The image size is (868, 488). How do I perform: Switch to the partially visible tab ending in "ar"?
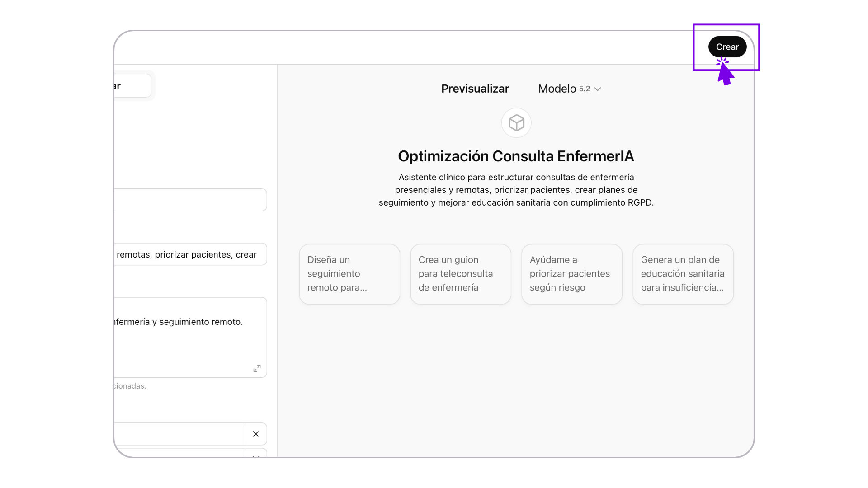click(x=132, y=86)
